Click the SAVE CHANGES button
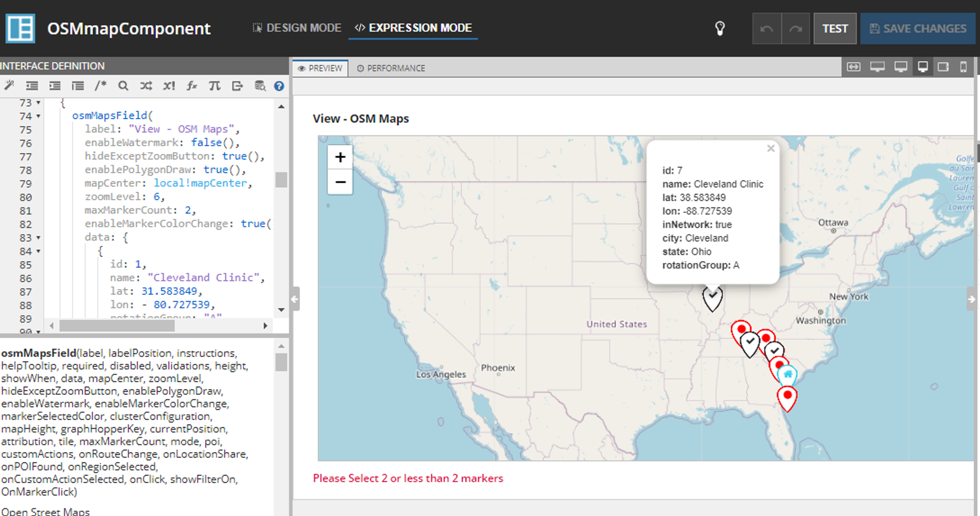 pos(918,29)
